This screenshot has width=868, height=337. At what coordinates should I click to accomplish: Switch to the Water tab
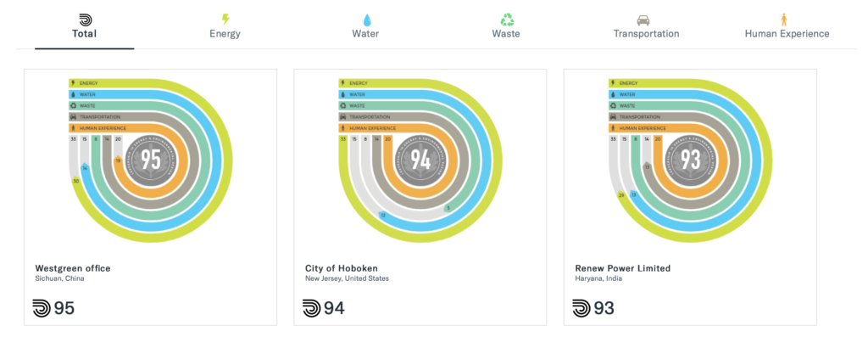366,34
